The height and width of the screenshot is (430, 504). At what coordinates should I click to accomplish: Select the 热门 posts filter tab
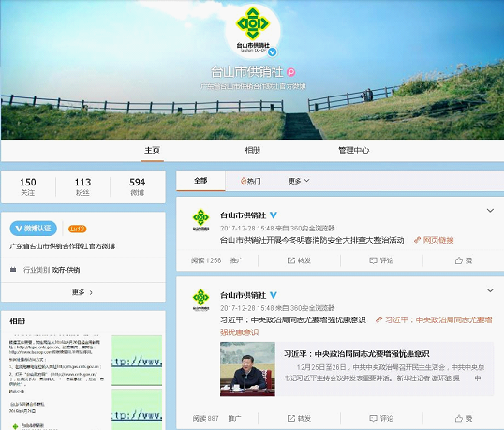click(x=251, y=181)
